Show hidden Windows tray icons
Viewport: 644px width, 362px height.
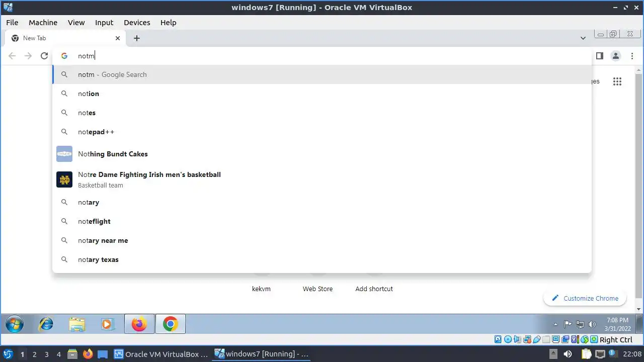(x=555, y=324)
